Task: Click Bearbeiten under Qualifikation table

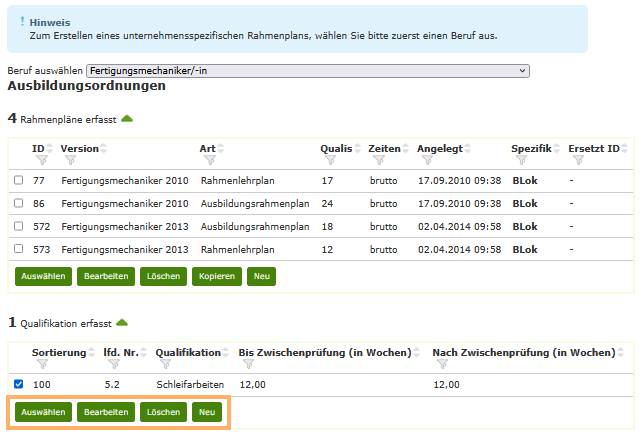Action: [x=106, y=412]
